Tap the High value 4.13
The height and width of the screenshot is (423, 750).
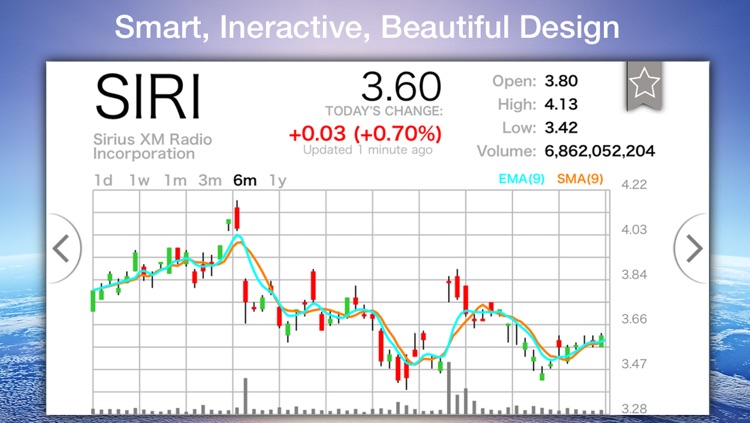tap(561, 104)
